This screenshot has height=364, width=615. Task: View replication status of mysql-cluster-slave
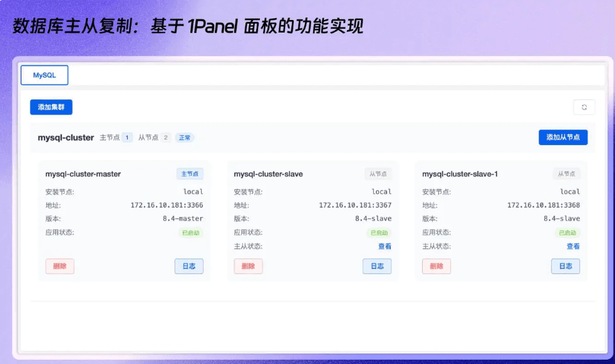385,246
